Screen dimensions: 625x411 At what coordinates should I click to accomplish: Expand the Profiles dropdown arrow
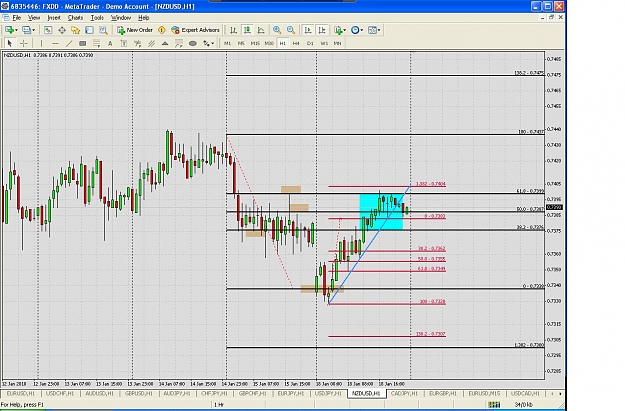(x=33, y=30)
